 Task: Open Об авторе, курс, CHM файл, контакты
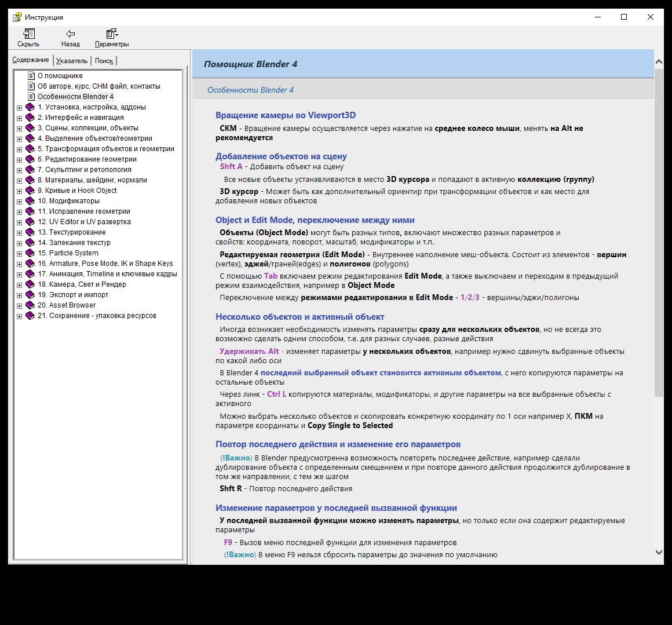(x=98, y=86)
